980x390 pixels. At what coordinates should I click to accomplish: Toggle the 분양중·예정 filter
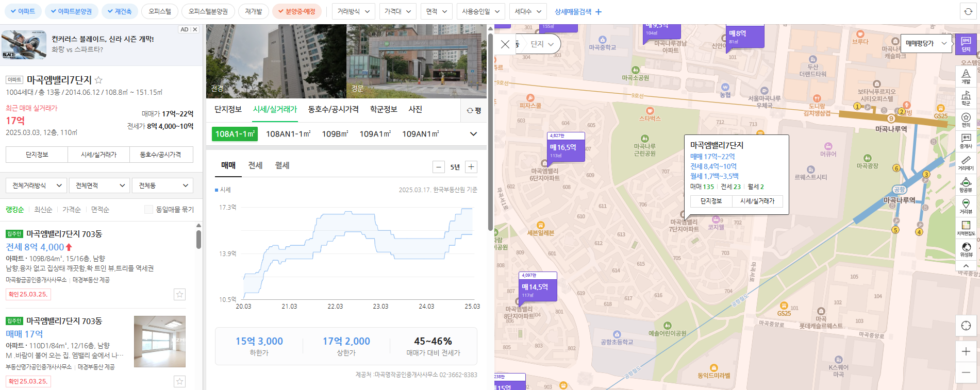[296, 11]
